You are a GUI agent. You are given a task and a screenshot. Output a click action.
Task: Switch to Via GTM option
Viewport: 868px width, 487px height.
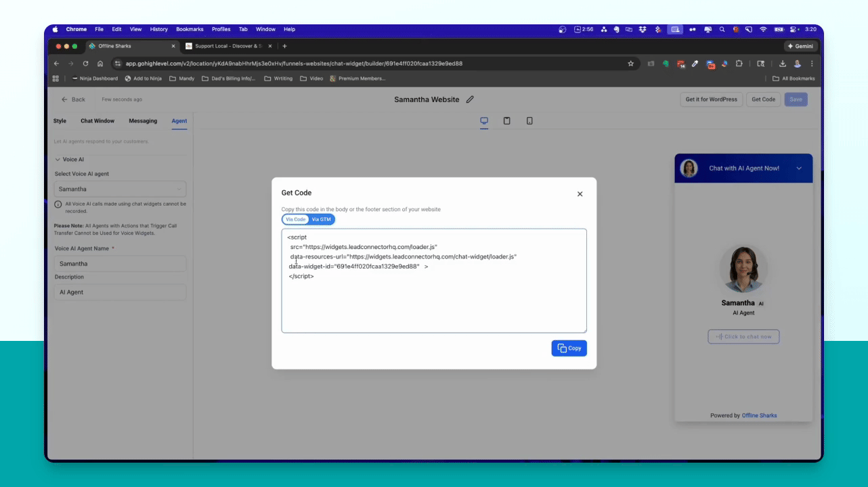[x=322, y=219]
